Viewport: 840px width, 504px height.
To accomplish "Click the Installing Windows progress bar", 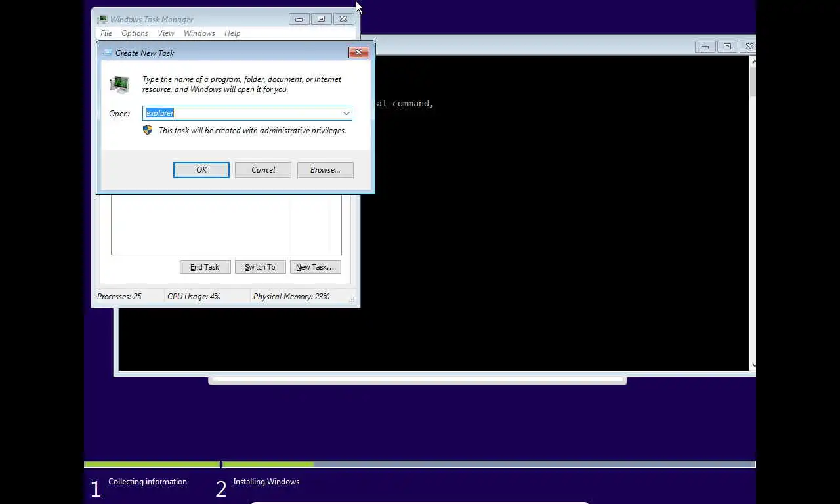I will pyautogui.click(x=489, y=465).
